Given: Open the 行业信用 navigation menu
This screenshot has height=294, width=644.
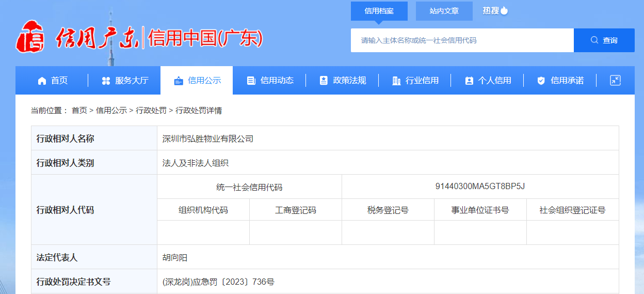Looking at the screenshot, I should click(x=415, y=81).
